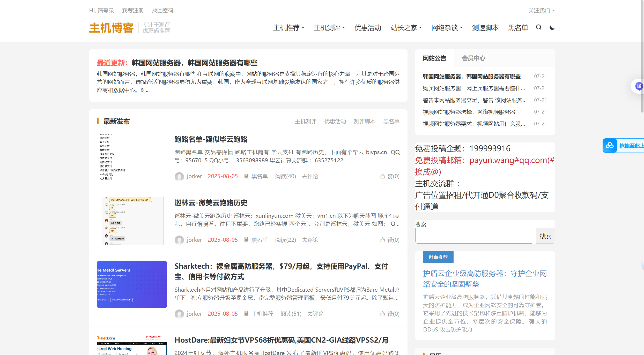Expand the 主机推荐 dropdown menu
The image size is (644, 355).
point(288,28)
